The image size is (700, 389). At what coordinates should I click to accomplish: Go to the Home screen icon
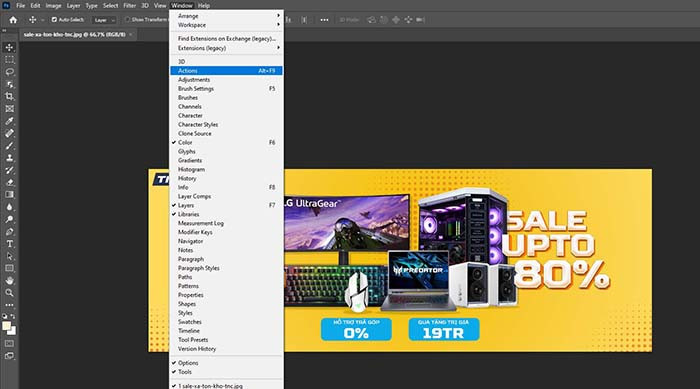coord(13,20)
